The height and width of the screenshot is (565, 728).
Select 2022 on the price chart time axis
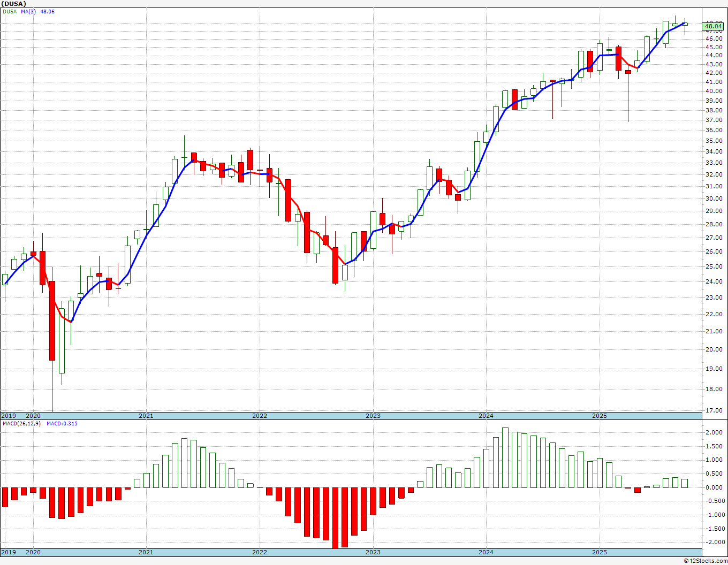(260, 416)
